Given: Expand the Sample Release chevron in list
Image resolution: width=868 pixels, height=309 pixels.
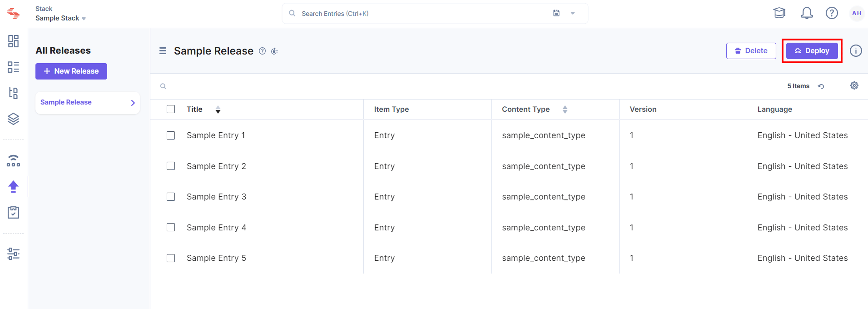Looking at the screenshot, I should (x=133, y=103).
